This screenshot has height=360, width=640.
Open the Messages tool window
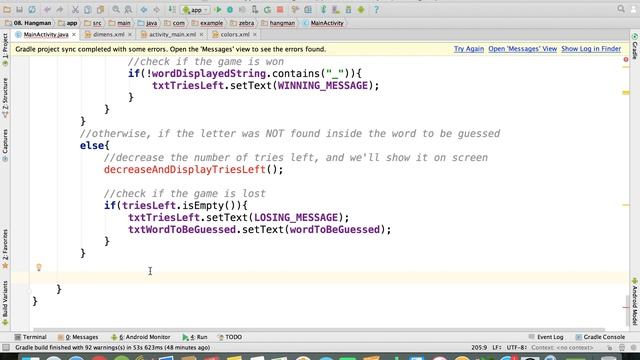pyautogui.click(x=78, y=337)
